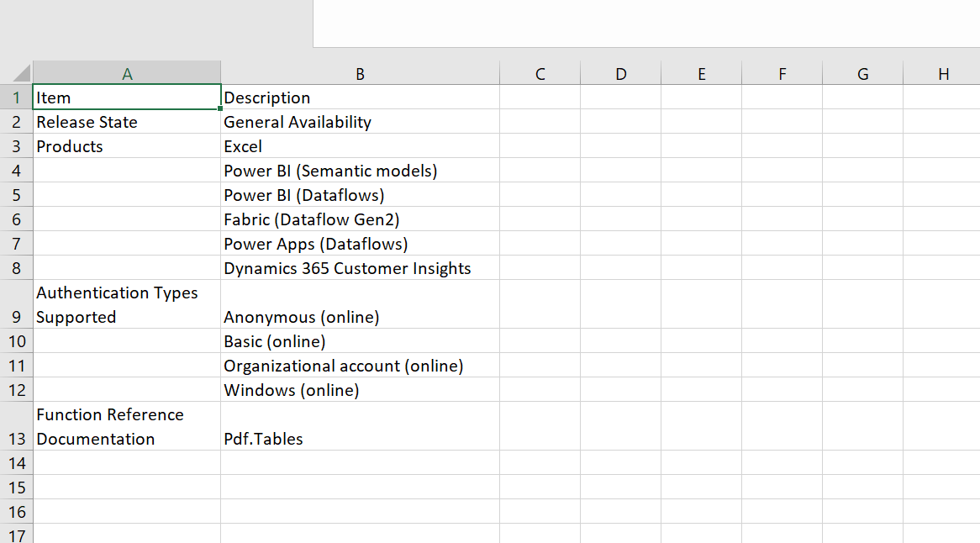
Task: Select the "Organizational account (online)" cell
Action: (360, 366)
